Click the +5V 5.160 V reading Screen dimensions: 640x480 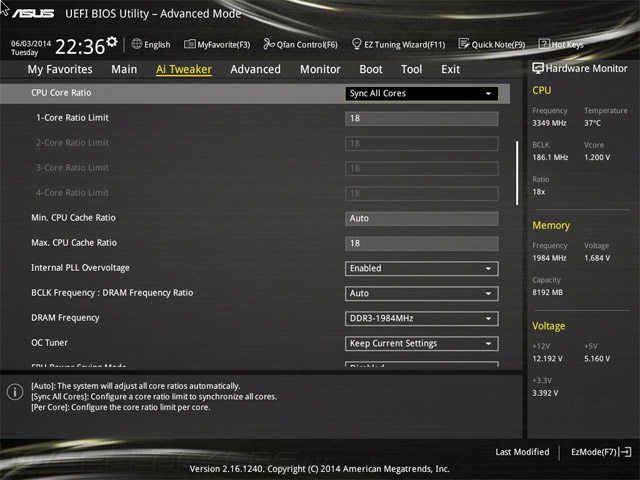(x=597, y=358)
